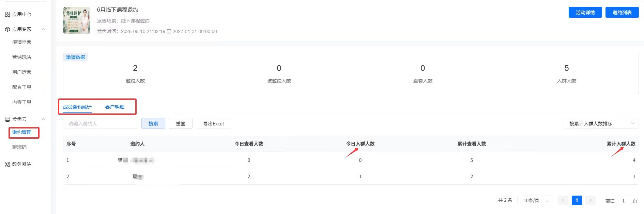Image resolution: width=644 pixels, height=214 pixels.
Task: Click the 重置 button
Action: 181,123
